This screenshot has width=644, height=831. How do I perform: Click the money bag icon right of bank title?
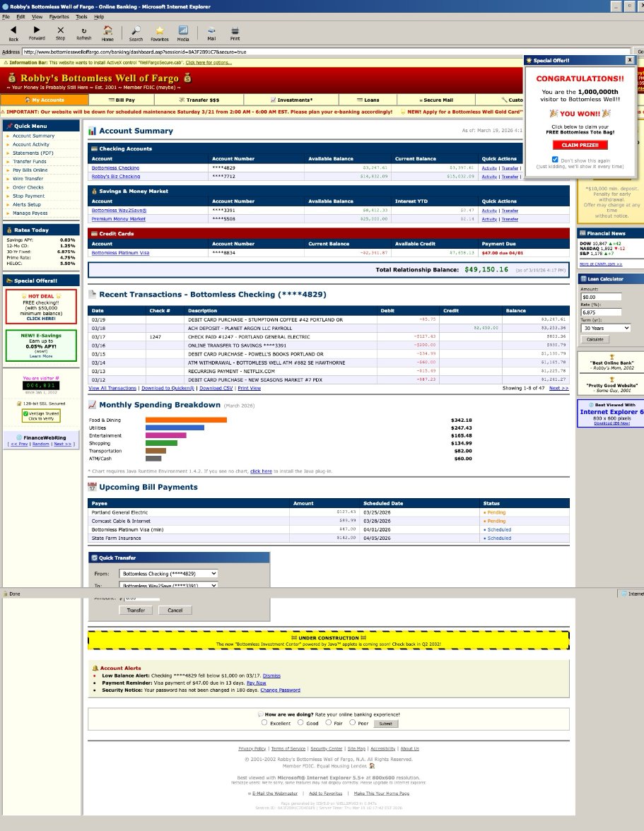coord(187,78)
